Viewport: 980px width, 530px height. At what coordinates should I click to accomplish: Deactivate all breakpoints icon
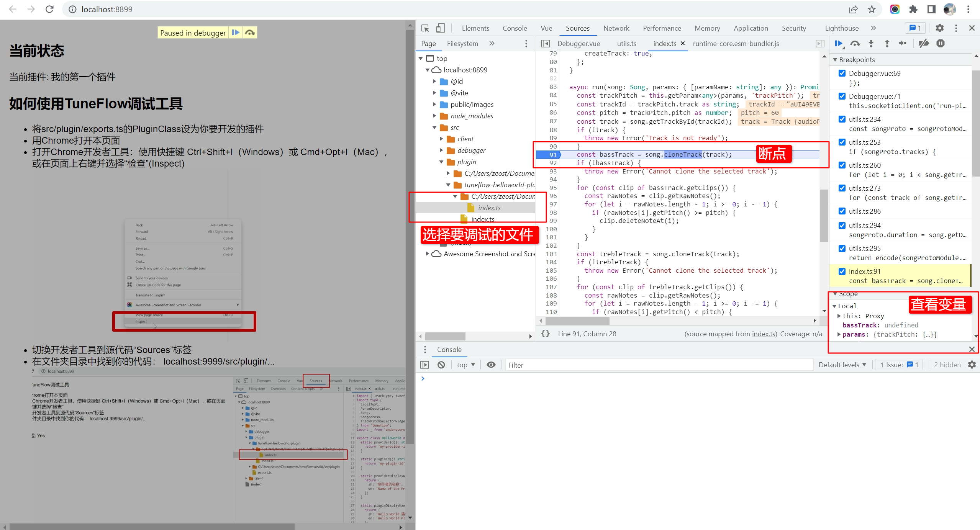[x=924, y=44]
